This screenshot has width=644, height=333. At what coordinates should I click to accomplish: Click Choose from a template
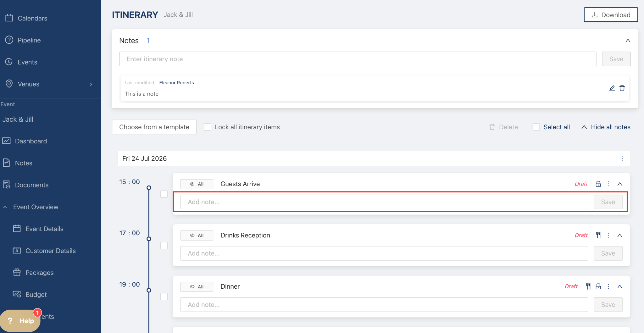click(154, 127)
